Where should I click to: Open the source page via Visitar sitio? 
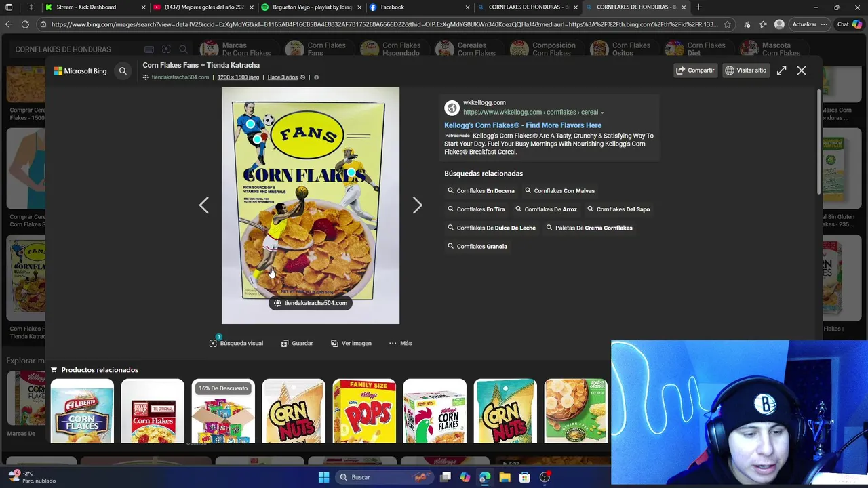click(x=746, y=70)
